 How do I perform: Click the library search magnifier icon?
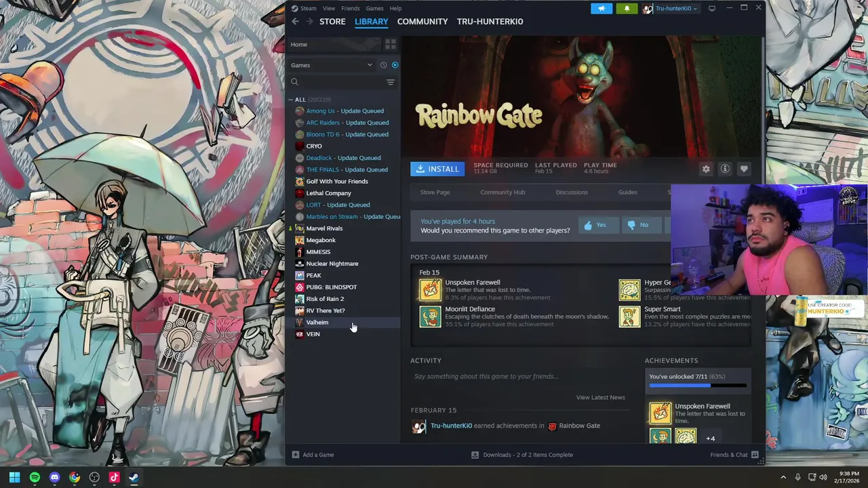294,82
